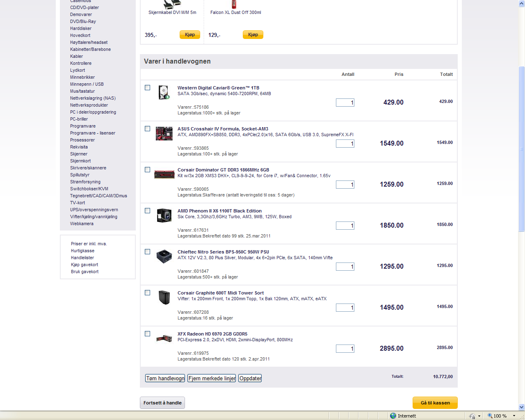Open the Webkamera category
The height and width of the screenshot is (420, 525).
point(82,224)
